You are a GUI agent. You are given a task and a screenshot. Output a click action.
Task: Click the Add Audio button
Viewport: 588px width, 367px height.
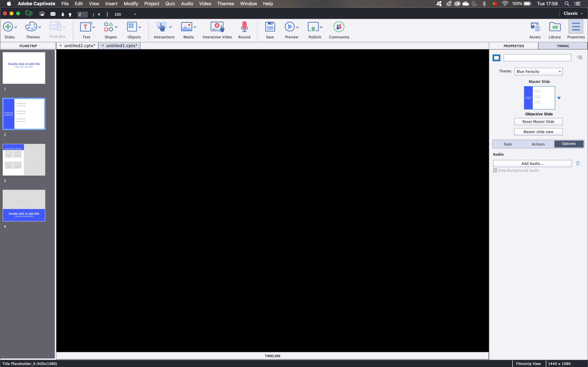click(x=532, y=164)
